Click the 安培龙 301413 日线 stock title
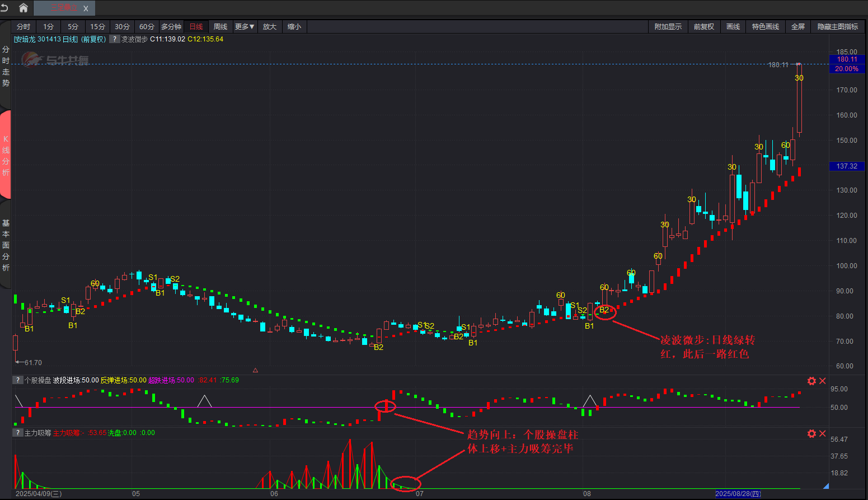 pyautogui.click(x=46, y=39)
